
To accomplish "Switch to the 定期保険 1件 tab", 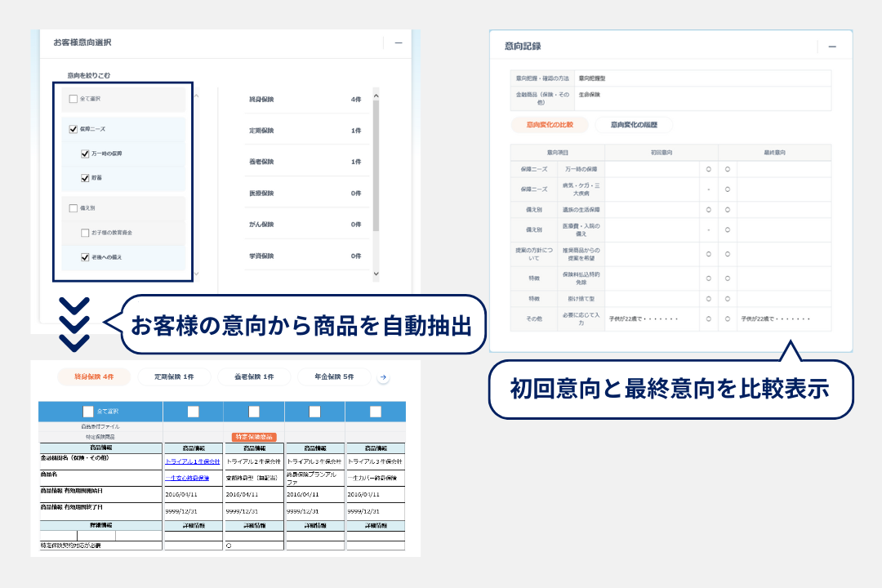I will (171, 377).
